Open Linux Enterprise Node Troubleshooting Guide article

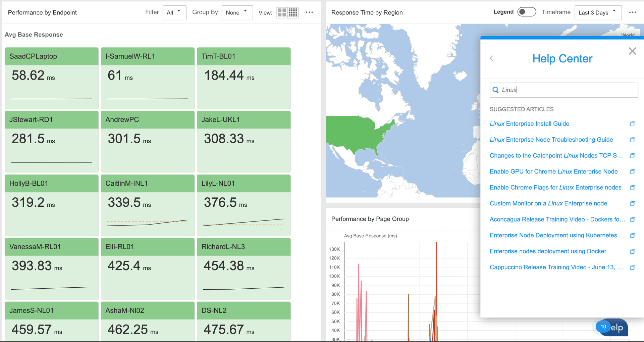click(551, 140)
